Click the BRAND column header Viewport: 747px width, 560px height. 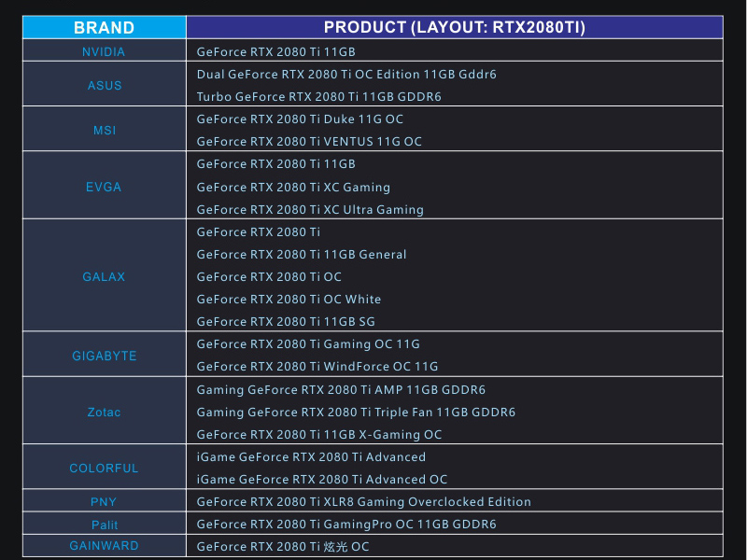tap(104, 27)
